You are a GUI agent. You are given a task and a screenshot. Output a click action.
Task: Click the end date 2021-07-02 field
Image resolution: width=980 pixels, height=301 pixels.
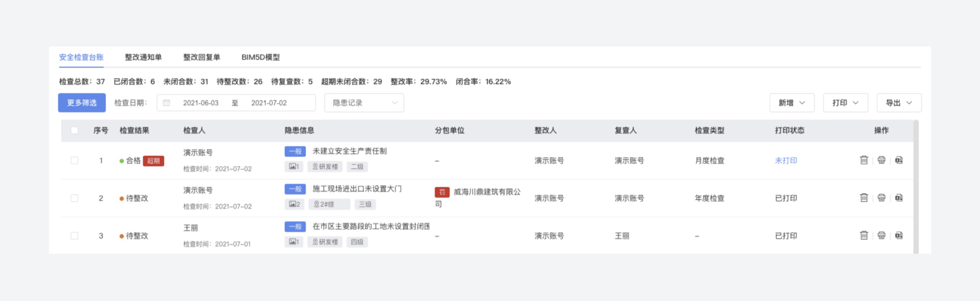coord(269,103)
